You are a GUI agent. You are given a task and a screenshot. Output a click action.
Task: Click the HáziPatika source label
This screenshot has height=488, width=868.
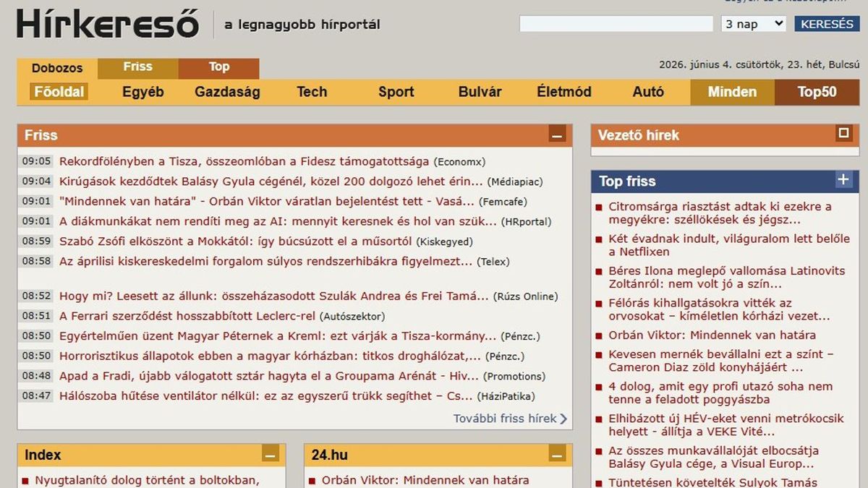coord(506,397)
